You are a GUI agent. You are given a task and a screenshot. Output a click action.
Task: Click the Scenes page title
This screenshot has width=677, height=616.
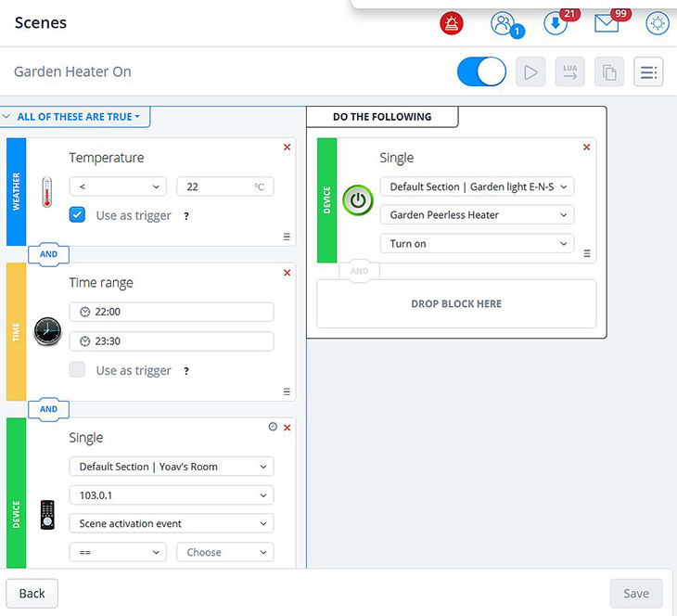tap(41, 22)
